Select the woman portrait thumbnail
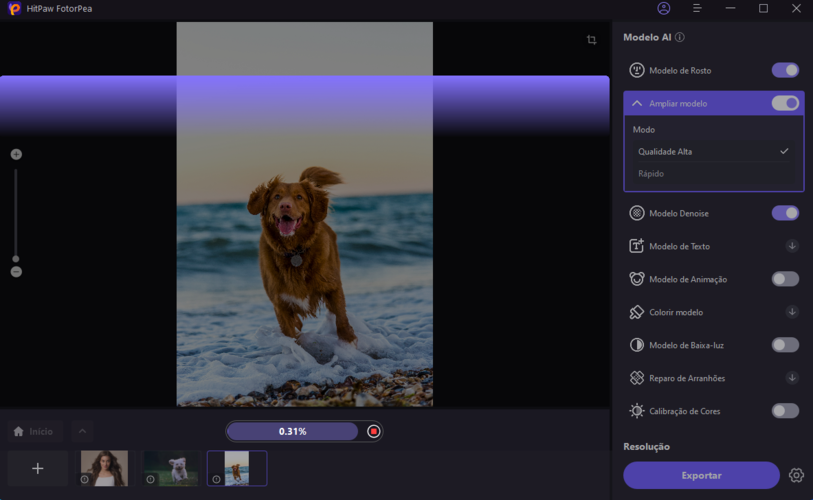 pyautogui.click(x=104, y=468)
